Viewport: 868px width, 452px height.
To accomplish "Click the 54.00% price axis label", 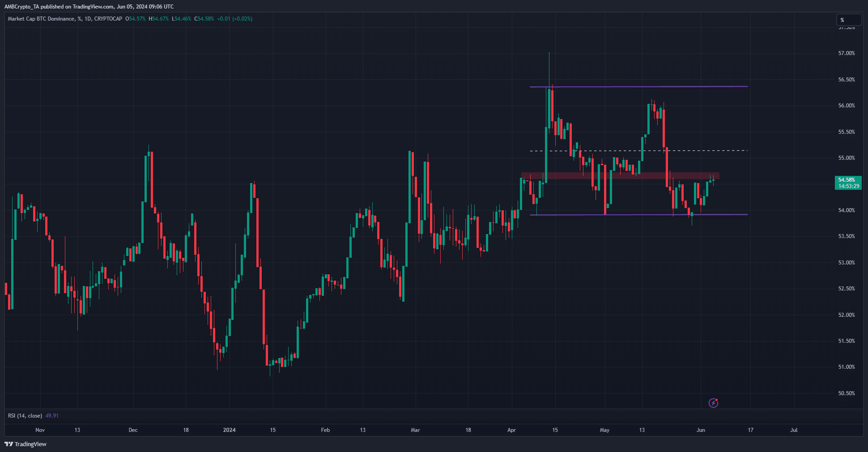I will point(847,210).
